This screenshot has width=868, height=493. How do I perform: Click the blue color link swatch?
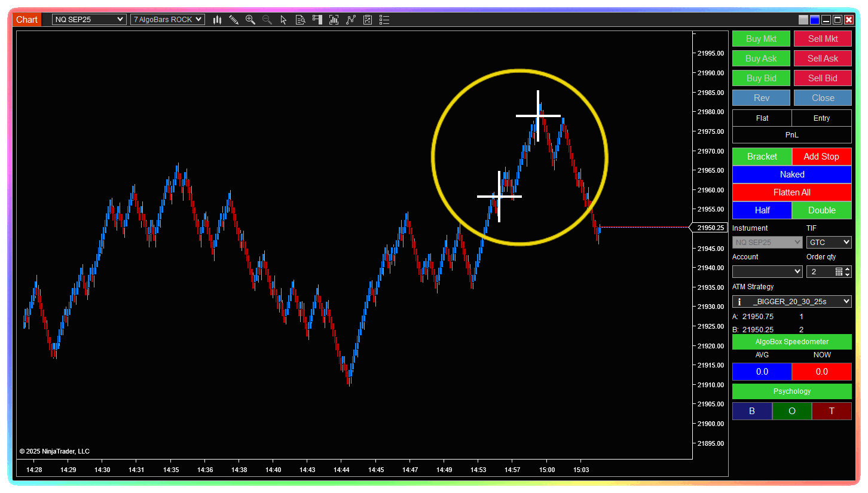tap(815, 20)
